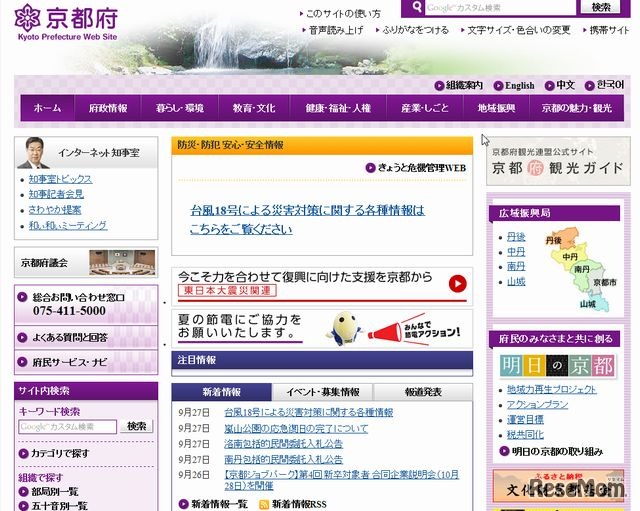640x511 pixels.
Task: Click the bullet icon beside 総合お問い合わせ窓口
Action: tap(22, 297)
